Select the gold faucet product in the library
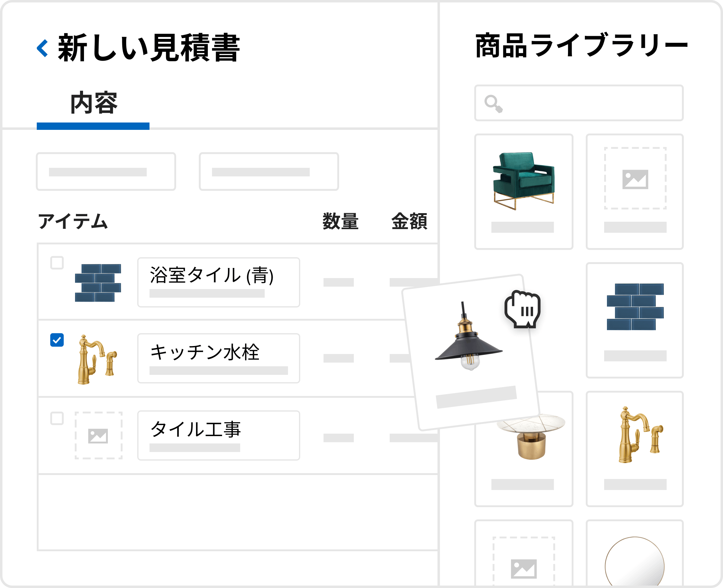Screen dimensions: 723x588 [x=634, y=449]
